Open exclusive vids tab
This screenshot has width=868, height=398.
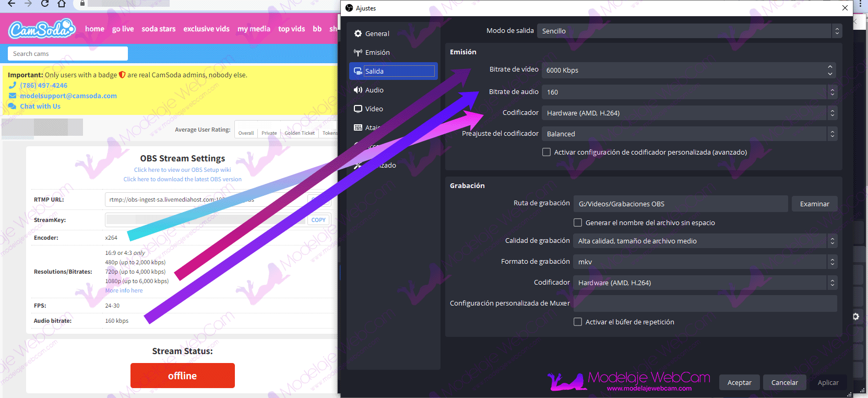click(x=206, y=29)
